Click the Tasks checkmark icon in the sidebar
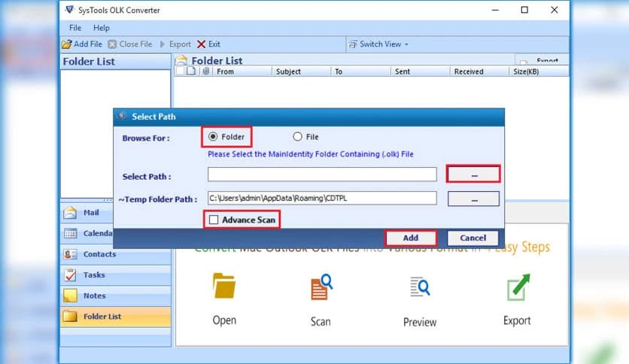Image resolution: width=629 pixels, height=364 pixels. point(70,275)
